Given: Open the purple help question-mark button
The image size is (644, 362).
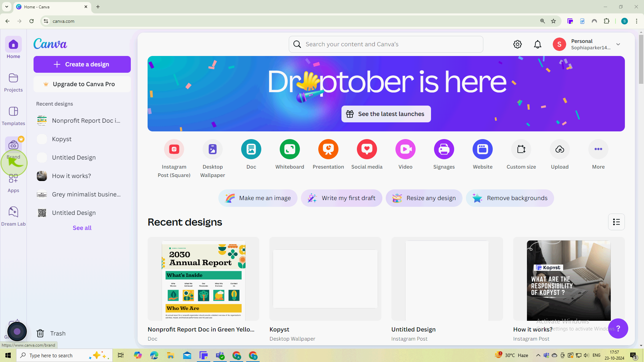Looking at the screenshot, I should [618, 328].
